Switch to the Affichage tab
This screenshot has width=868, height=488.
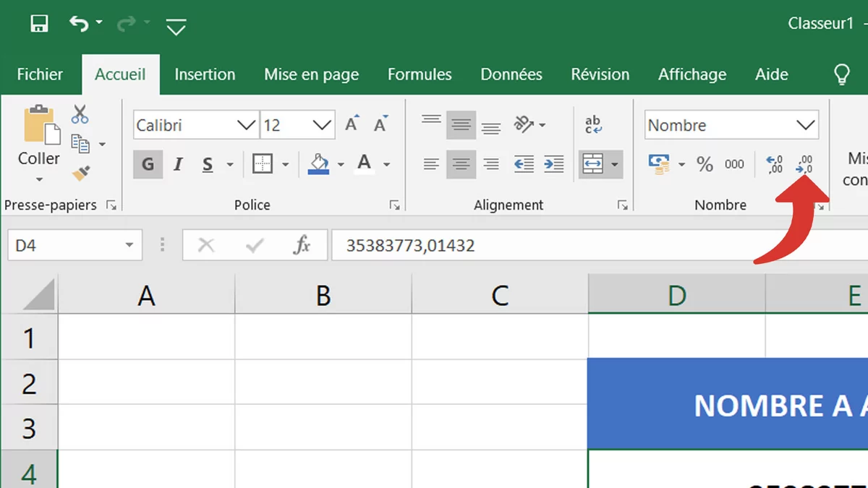click(692, 74)
